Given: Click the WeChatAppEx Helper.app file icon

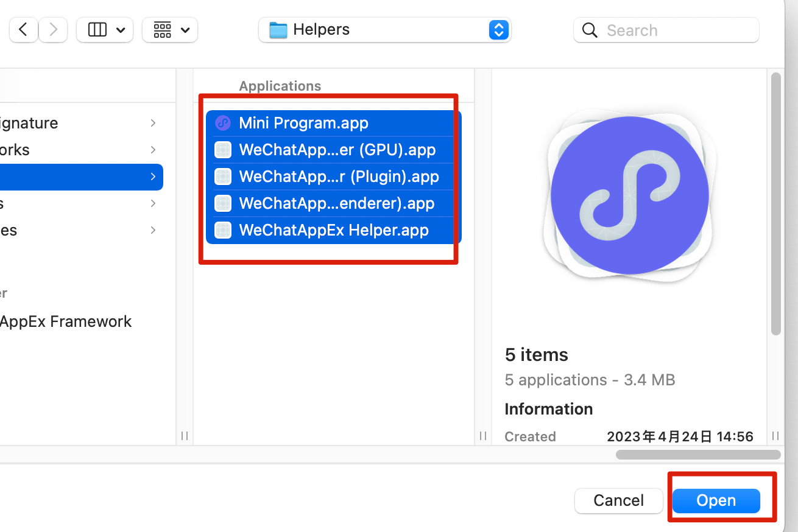Looking at the screenshot, I should point(223,230).
